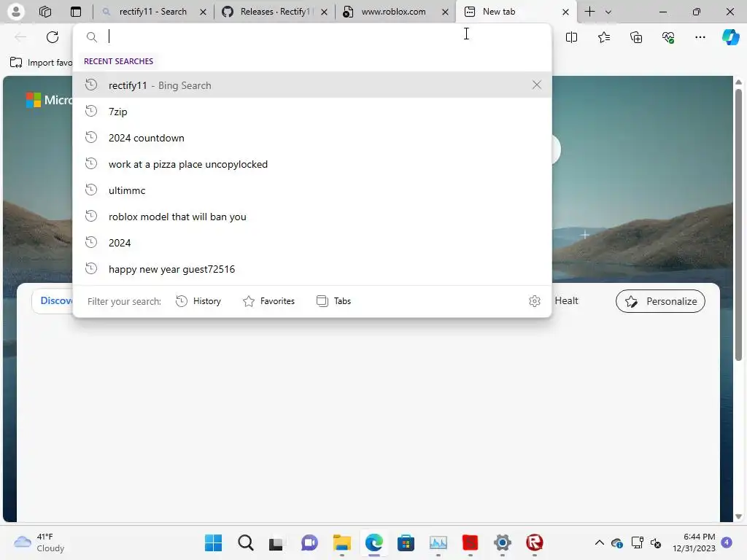
Task: Open the browser profile avatar
Action: pos(16,12)
